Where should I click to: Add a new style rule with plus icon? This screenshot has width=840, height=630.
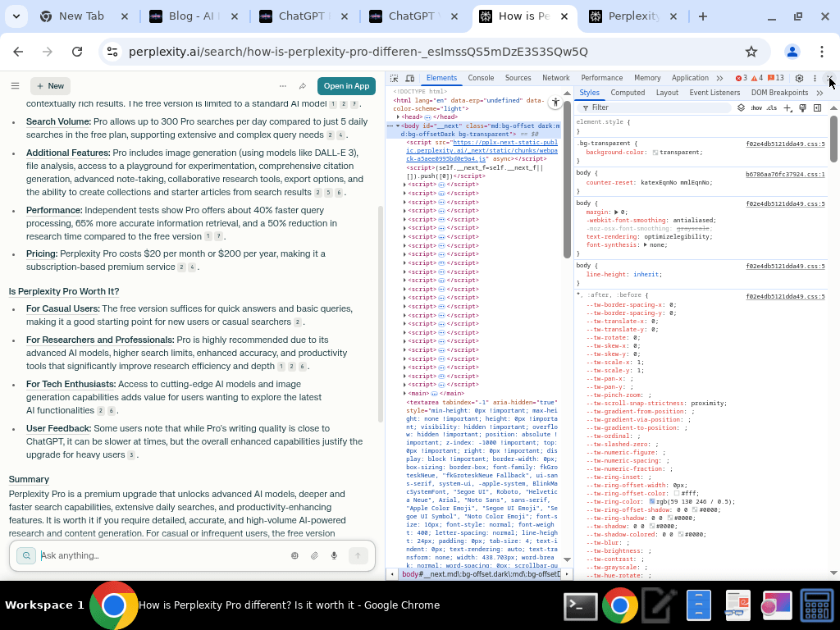pyautogui.click(x=787, y=107)
